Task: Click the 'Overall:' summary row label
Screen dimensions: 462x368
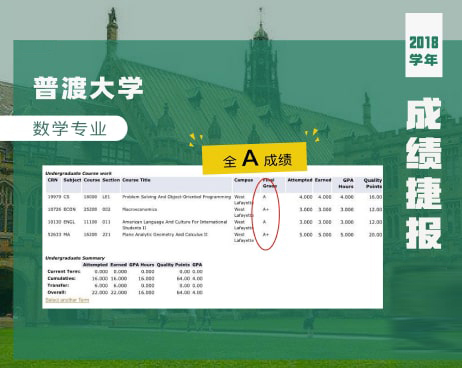Action: point(57,292)
